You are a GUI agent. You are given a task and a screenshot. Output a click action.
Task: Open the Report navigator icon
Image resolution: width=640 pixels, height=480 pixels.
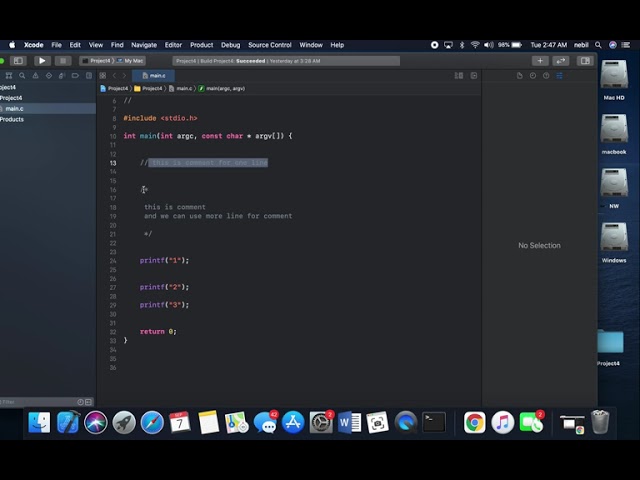89,76
